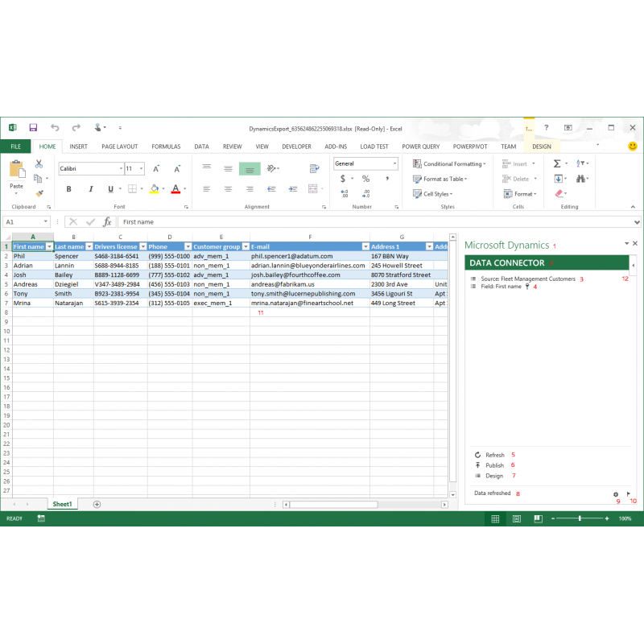Decrease font size with smaller A
The width and height of the screenshot is (644, 644).
[177, 169]
